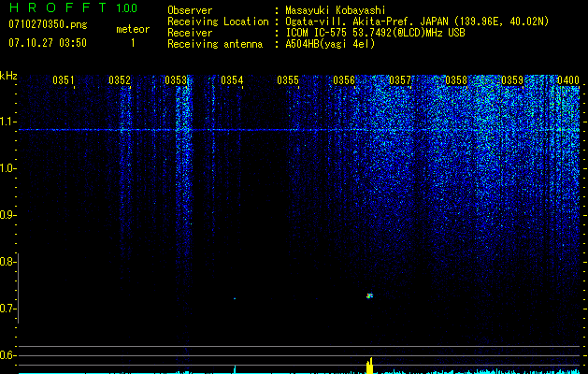This screenshot has height=374, width=588.
Task: Click the bright multicolored meteor echo spot
Action: click(x=370, y=296)
